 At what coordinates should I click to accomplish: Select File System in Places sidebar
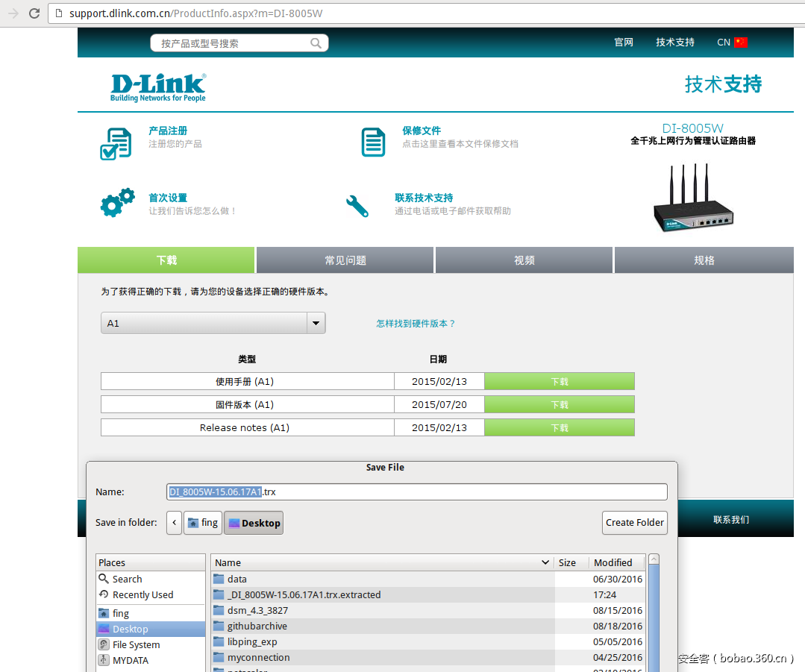[136, 644]
